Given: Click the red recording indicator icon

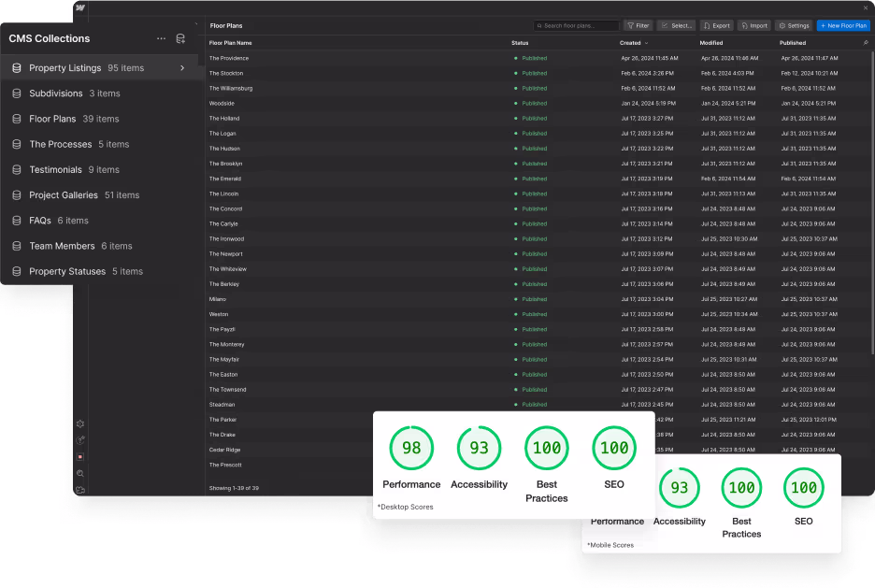Looking at the screenshot, I should [x=80, y=455].
